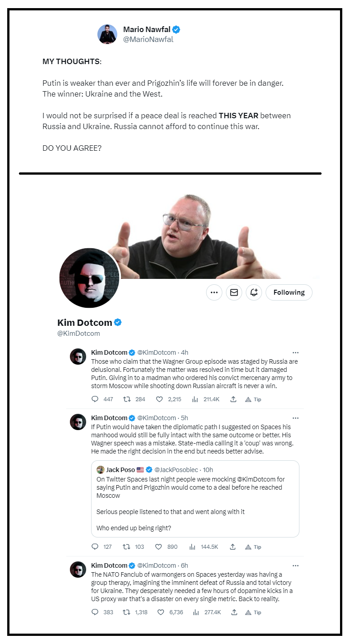The height and width of the screenshot is (644, 354).
Task: Click the Following button
Action: click(x=289, y=292)
